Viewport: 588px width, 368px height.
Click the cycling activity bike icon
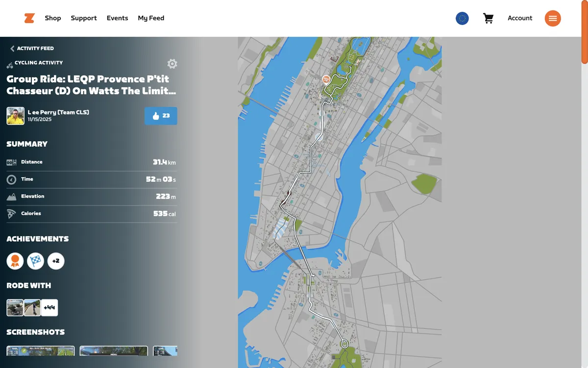[x=10, y=65]
